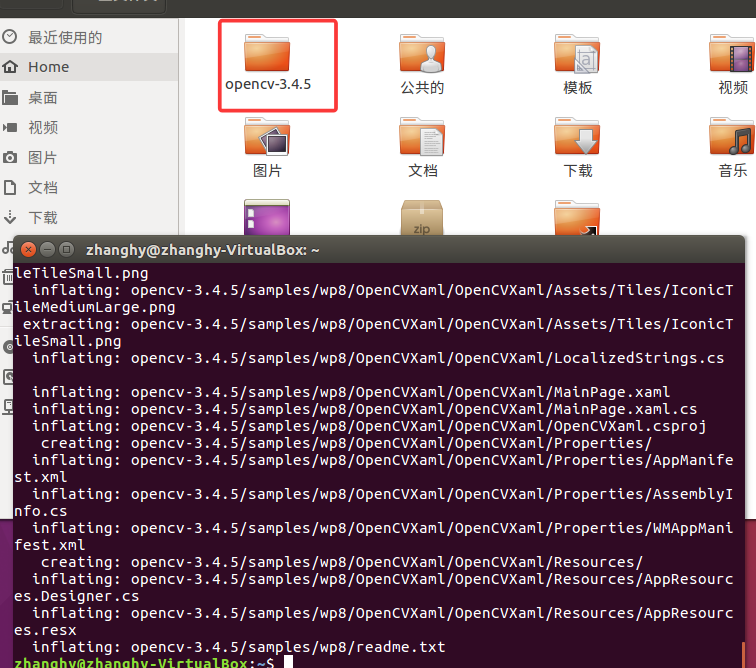Minimize the terminal window
This screenshot has height=668, width=756.
[47, 249]
